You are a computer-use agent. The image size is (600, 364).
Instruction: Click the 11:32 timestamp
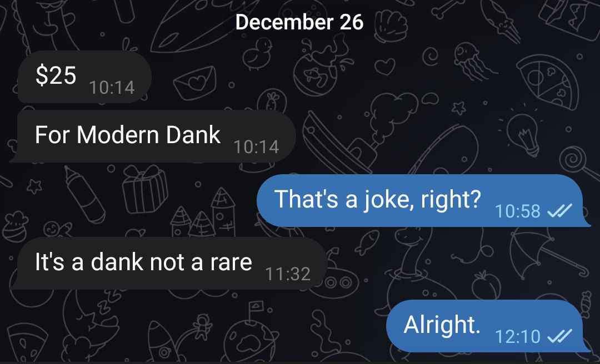pos(287,274)
